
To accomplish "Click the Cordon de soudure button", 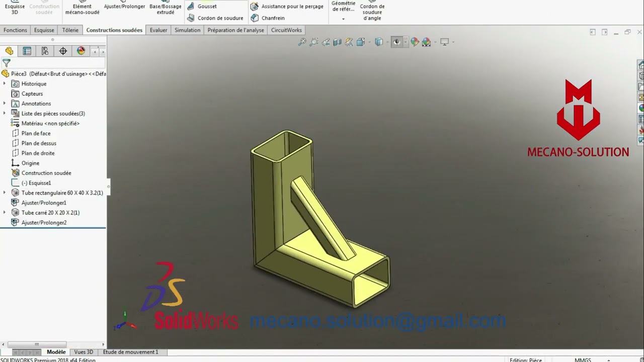I will click(x=215, y=18).
